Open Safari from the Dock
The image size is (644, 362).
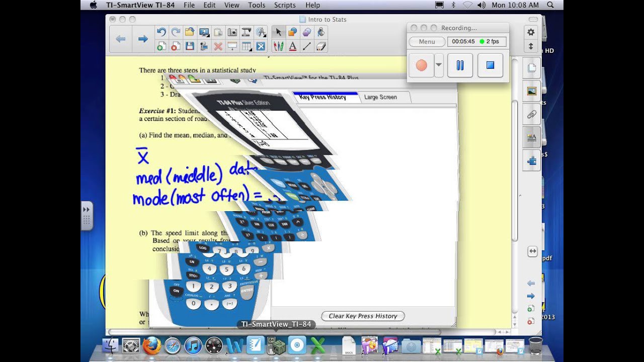tap(173, 346)
